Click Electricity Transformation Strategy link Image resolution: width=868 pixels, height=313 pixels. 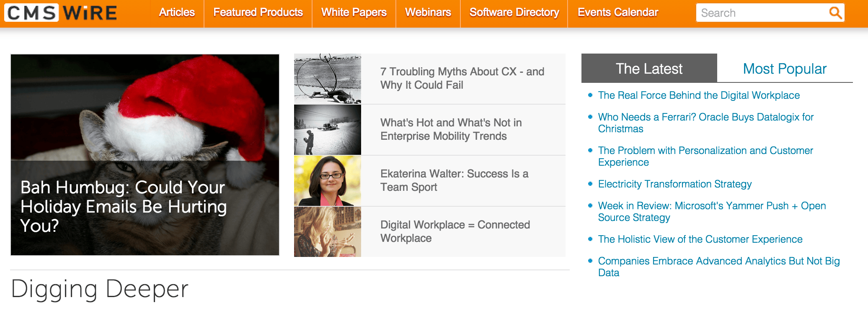[674, 184]
